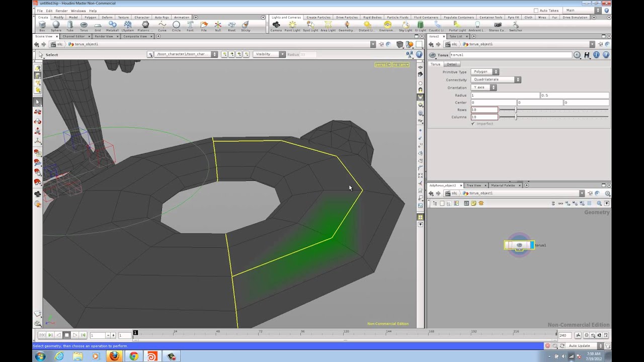The width and height of the screenshot is (644, 362).
Task: Click the Torus shelf tool
Action: click(84, 26)
